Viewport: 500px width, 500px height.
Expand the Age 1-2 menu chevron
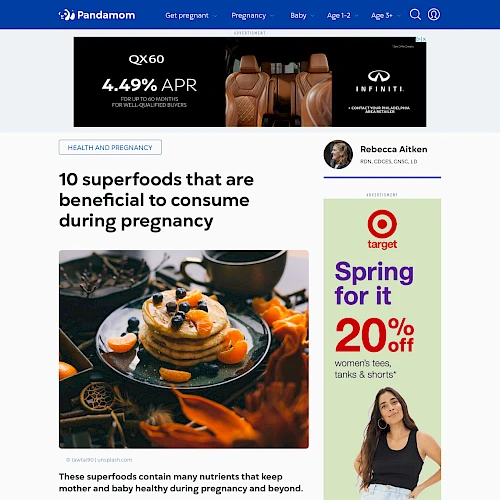[x=356, y=16]
